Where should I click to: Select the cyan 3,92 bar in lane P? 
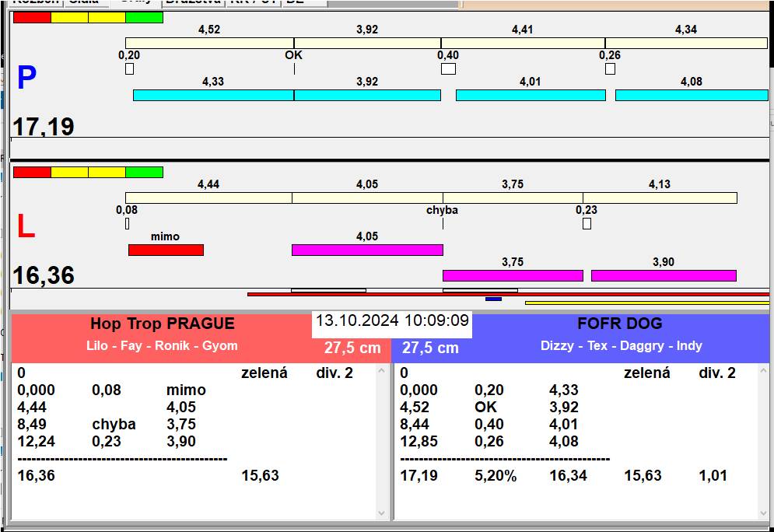[x=367, y=95]
